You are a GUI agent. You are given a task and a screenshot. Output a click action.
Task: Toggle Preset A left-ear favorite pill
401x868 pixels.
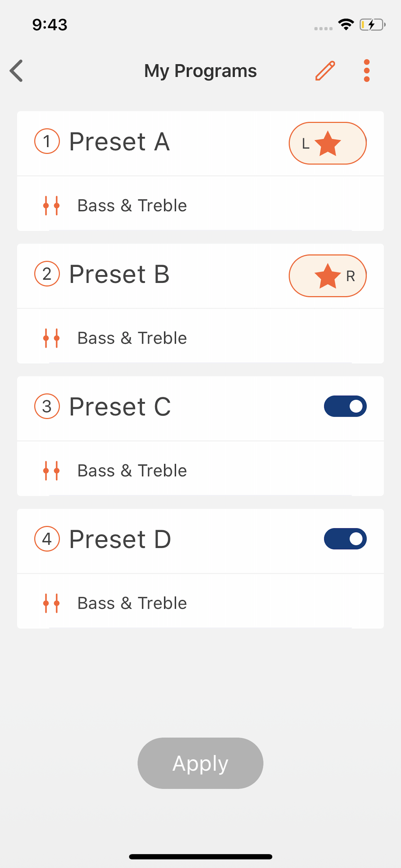[327, 143]
